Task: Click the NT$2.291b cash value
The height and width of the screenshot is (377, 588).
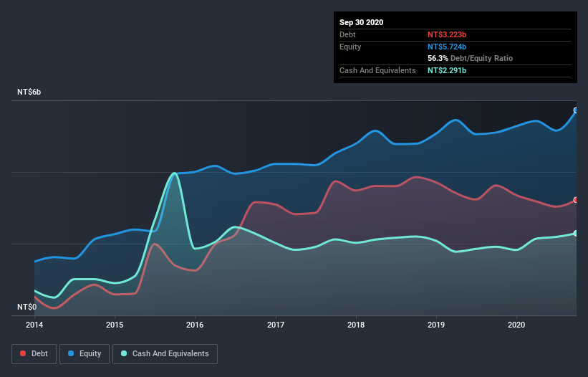Action: coord(447,70)
